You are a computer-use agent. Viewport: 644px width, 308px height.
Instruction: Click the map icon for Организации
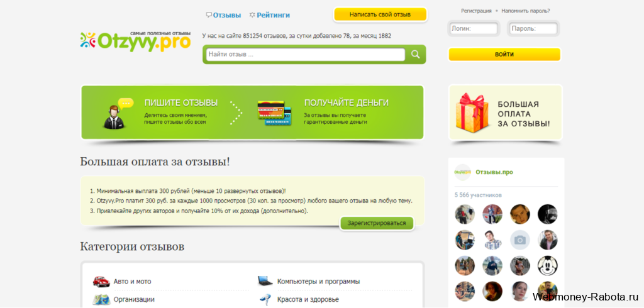[101, 300]
